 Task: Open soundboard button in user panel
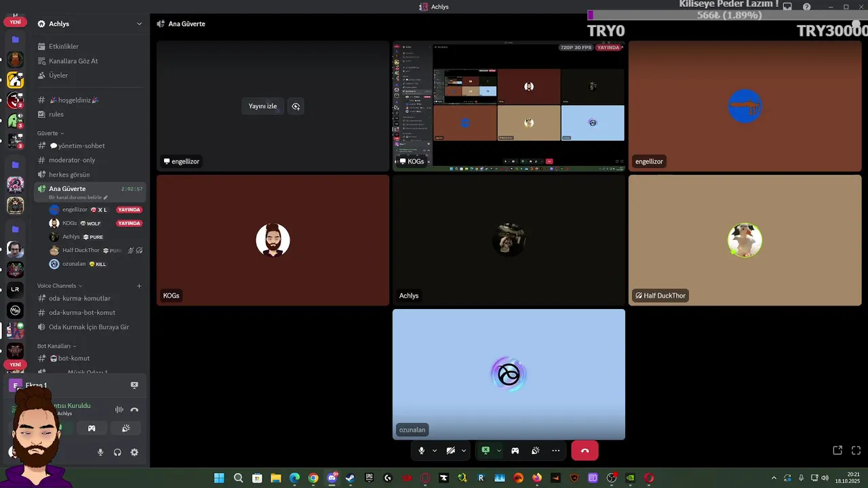coord(125,428)
